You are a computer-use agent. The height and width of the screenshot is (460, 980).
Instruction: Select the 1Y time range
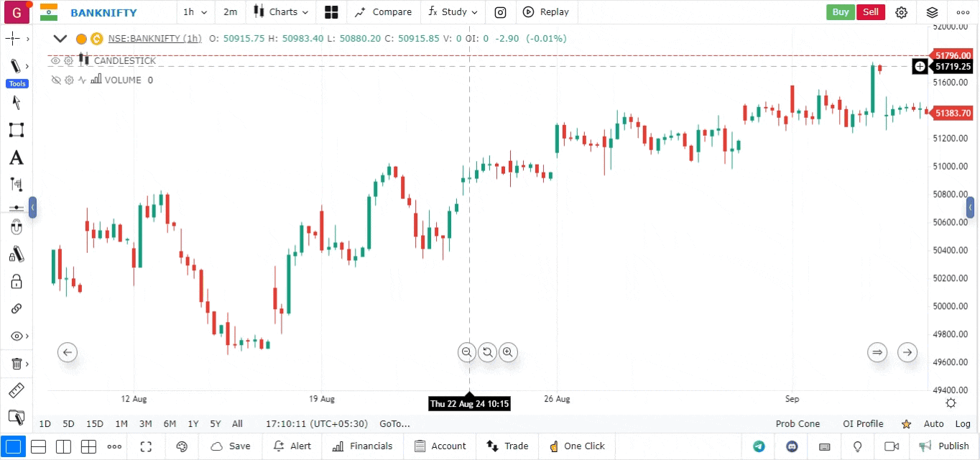(193, 424)
